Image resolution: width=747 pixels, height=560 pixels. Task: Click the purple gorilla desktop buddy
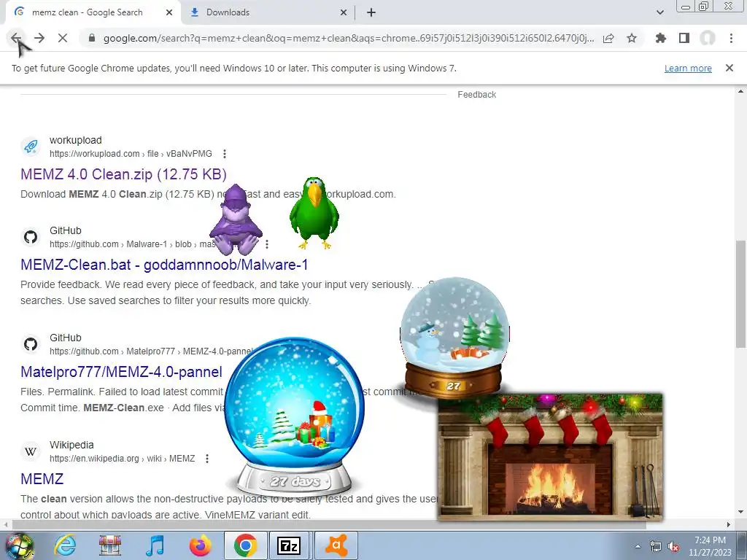click(x=236, y=220)
